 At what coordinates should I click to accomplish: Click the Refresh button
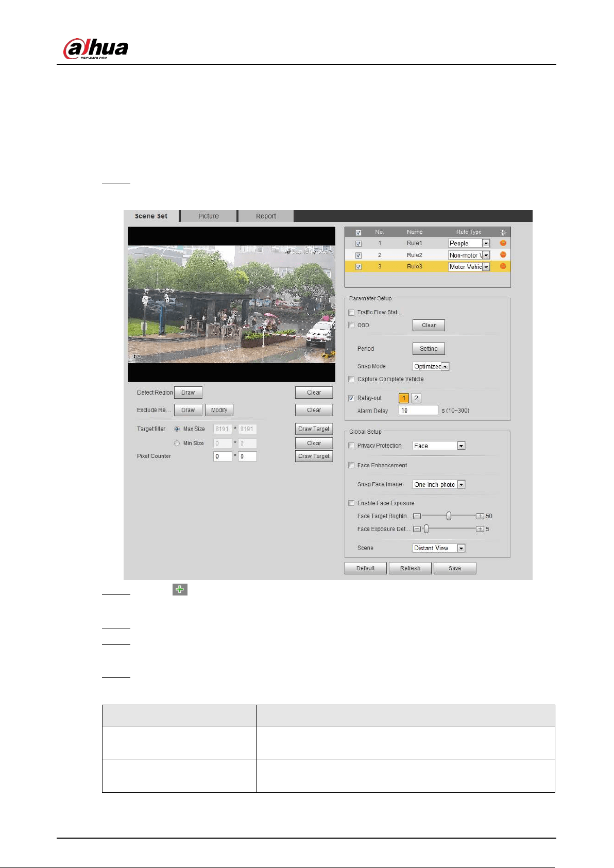(410, 568)
